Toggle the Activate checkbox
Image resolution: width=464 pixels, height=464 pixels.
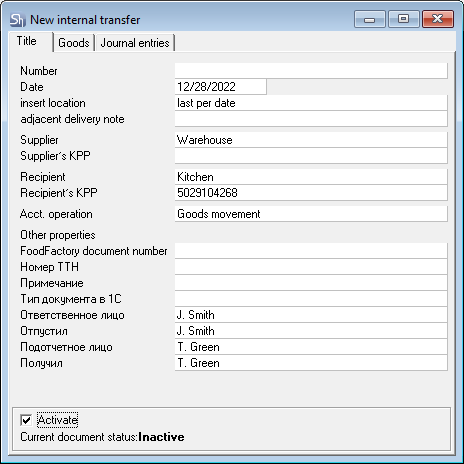pyautogui.click(x=26, y=420)
